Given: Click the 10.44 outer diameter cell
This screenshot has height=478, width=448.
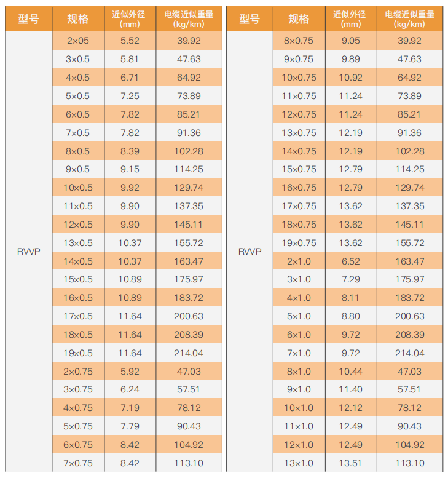Looking at the screenshot, I should [350, 372].
